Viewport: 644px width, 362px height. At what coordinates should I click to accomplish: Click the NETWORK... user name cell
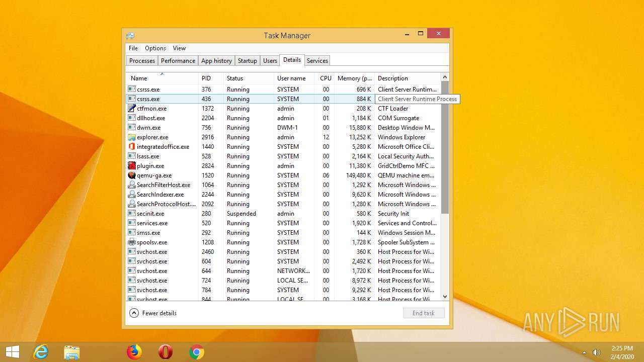click(294, 270)
